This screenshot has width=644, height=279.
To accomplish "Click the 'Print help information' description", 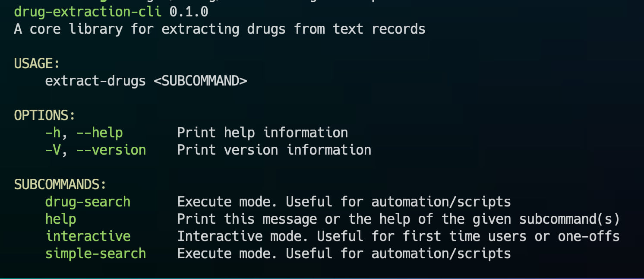I will (x=262, y=133).
